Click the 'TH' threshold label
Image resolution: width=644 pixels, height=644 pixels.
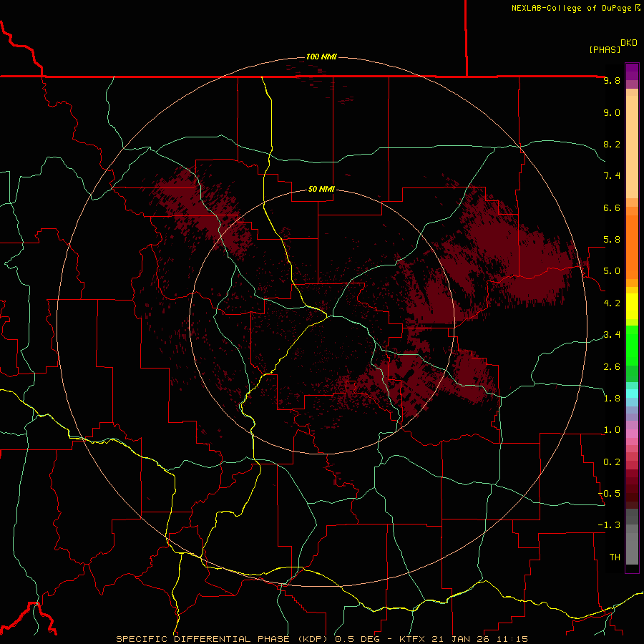click(615, 557)
